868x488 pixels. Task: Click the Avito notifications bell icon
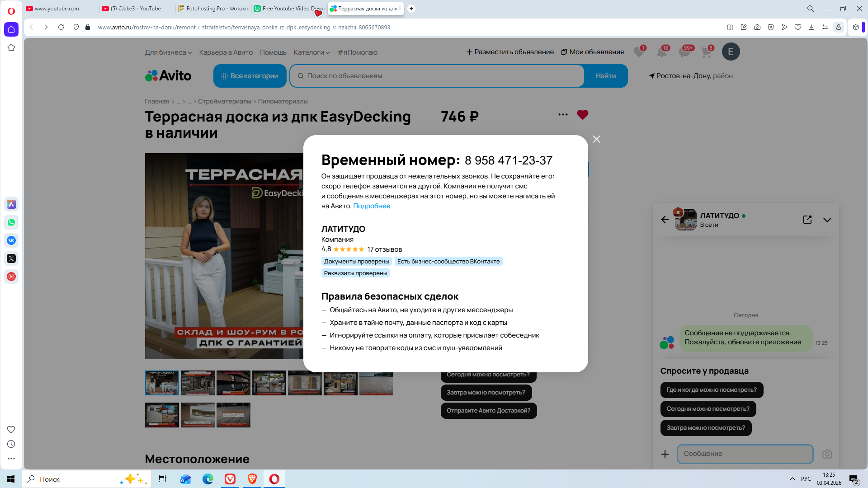tap(662, 52)
